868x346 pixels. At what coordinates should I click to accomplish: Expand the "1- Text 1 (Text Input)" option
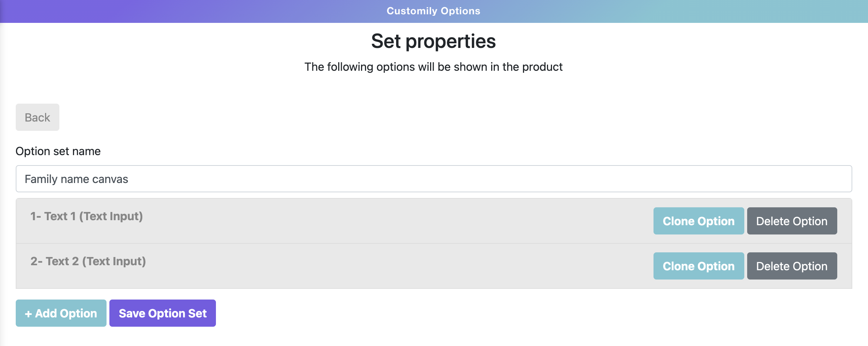(87, 216)
